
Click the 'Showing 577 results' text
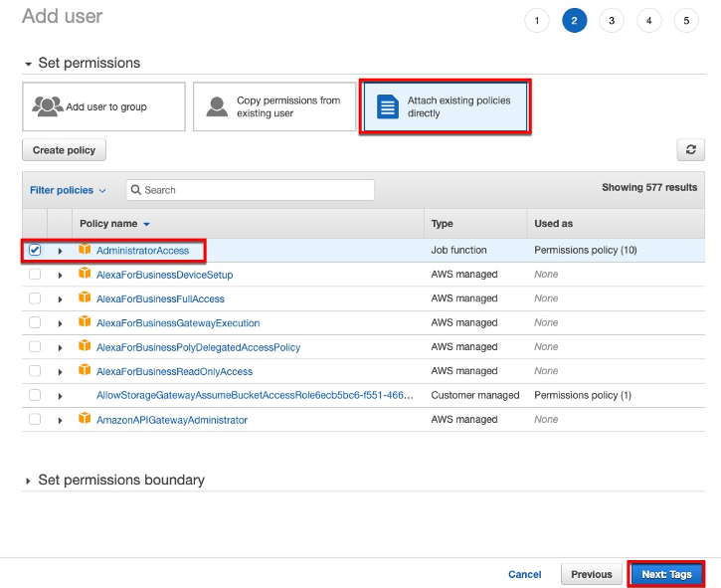(x=649, y=187)
